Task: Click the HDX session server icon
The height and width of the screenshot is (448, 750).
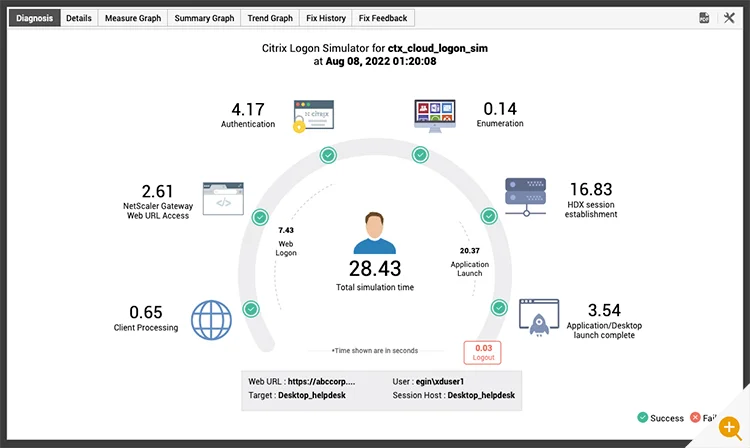Action: click(x=526, y=197)
